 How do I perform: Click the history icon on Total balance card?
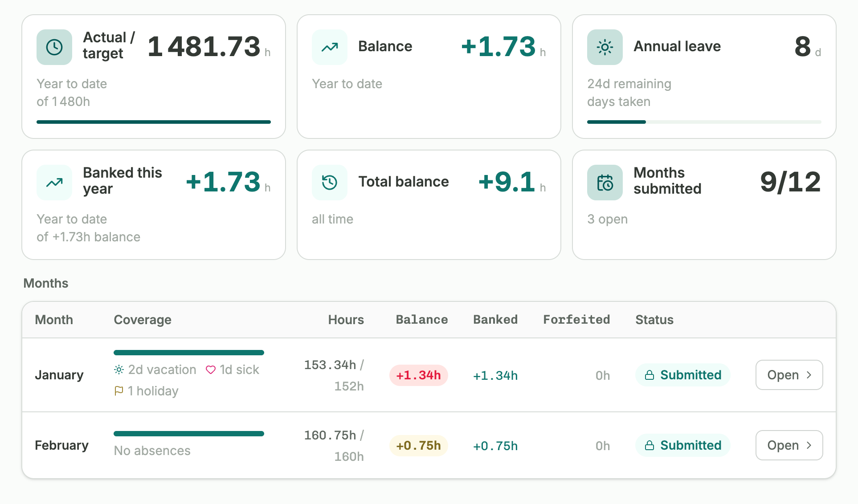pos(330,183)
